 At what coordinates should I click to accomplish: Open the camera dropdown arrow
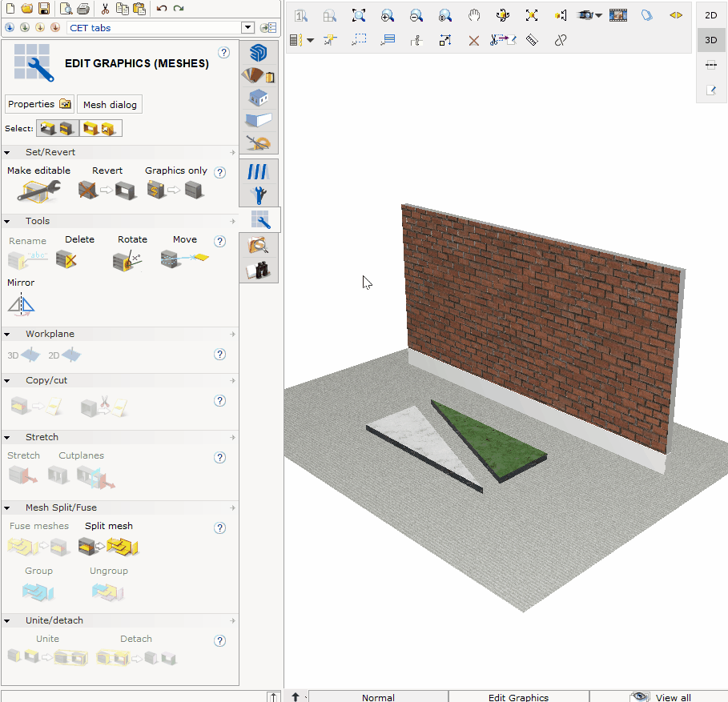(x=599, y=16)
